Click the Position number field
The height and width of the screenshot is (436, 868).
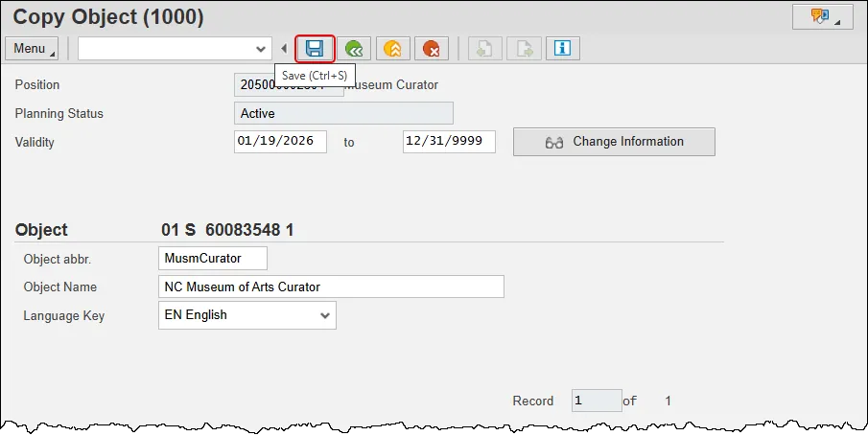point(289,85)
